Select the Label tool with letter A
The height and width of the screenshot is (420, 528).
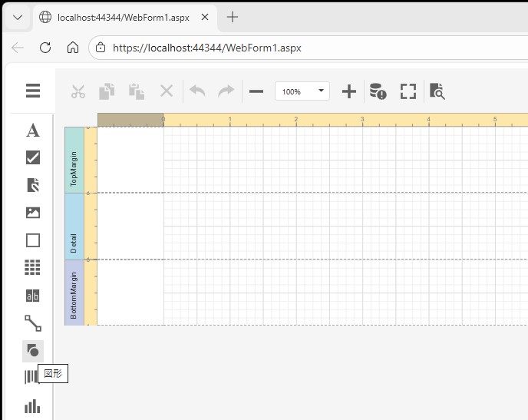(33, 131)
